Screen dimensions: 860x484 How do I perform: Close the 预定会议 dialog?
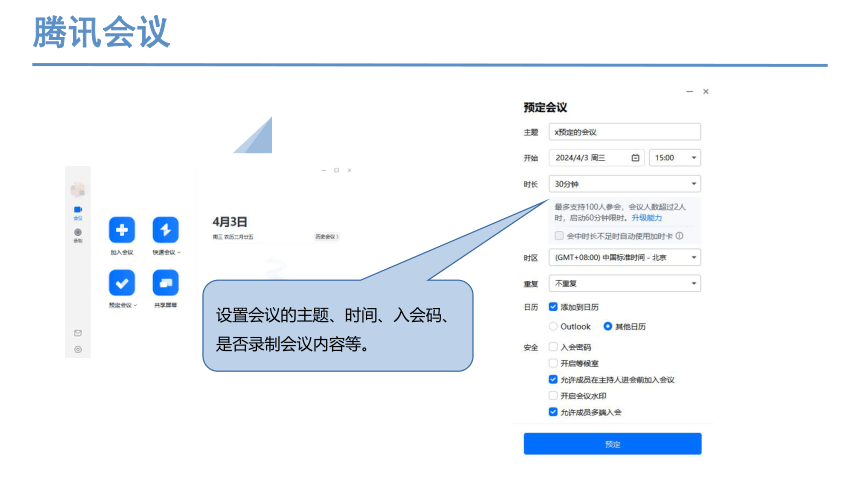point(706,92)
